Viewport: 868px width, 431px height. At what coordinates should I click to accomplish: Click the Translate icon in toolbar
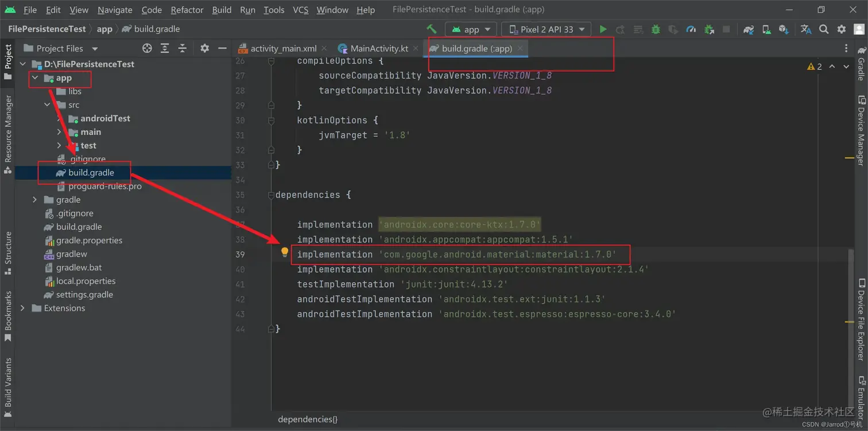[806, 29]
